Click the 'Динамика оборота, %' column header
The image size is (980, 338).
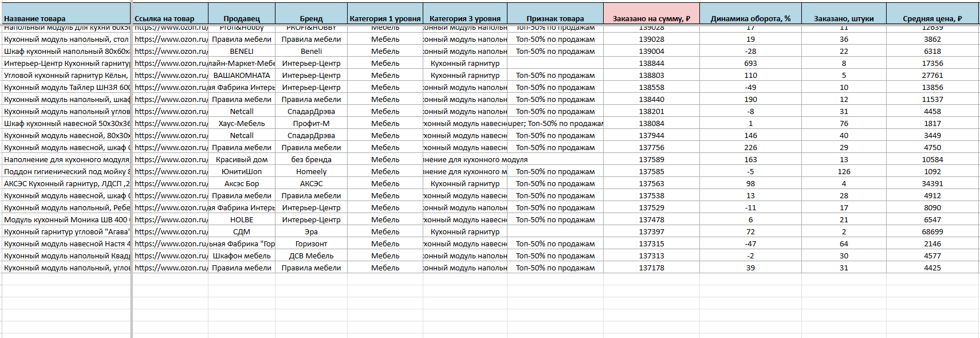[x=750, y=18]
